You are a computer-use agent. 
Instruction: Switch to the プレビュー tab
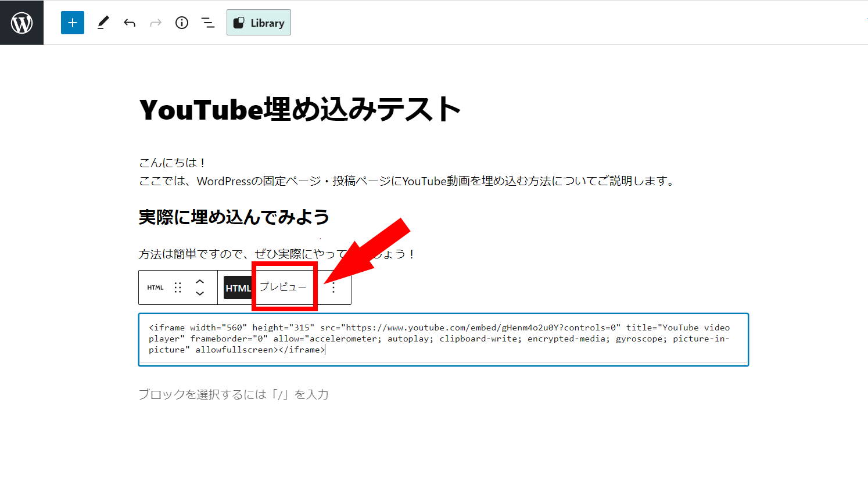click(283, 287)
